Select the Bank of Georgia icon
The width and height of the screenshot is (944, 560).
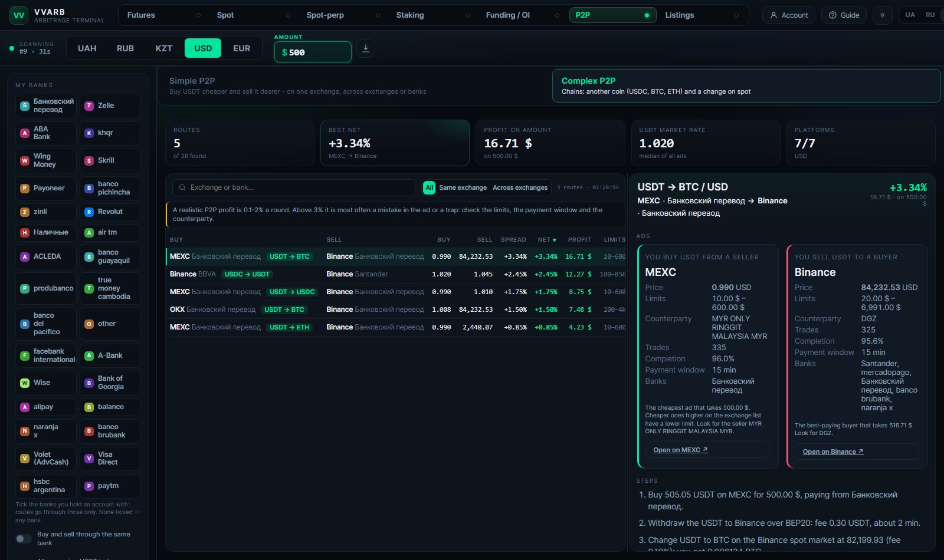pos(89,383)
